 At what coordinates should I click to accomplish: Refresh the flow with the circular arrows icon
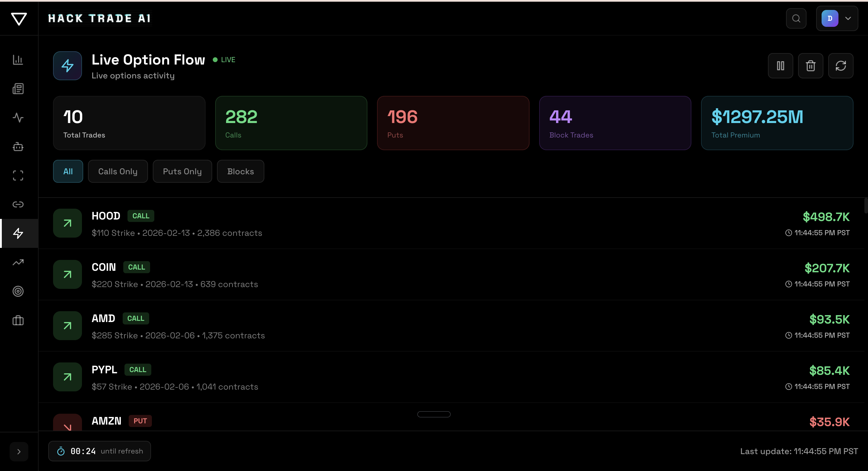point(841,65)
